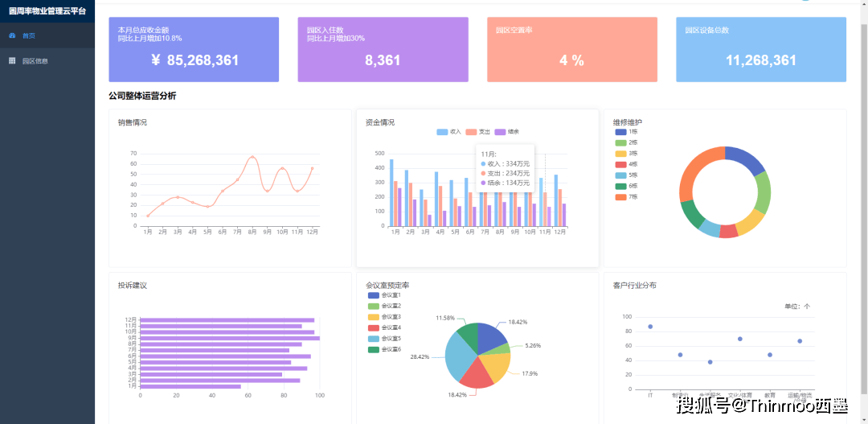Click the IT data point in 客户行业分布
The height and width of the screenshot is (424, 868).
coord(650,327)
